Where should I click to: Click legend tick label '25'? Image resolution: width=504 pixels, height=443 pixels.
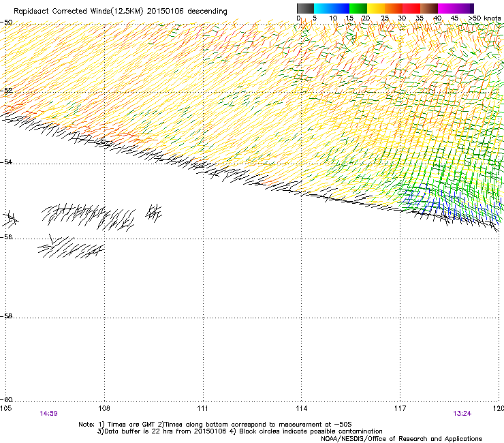tap(385, 18)
